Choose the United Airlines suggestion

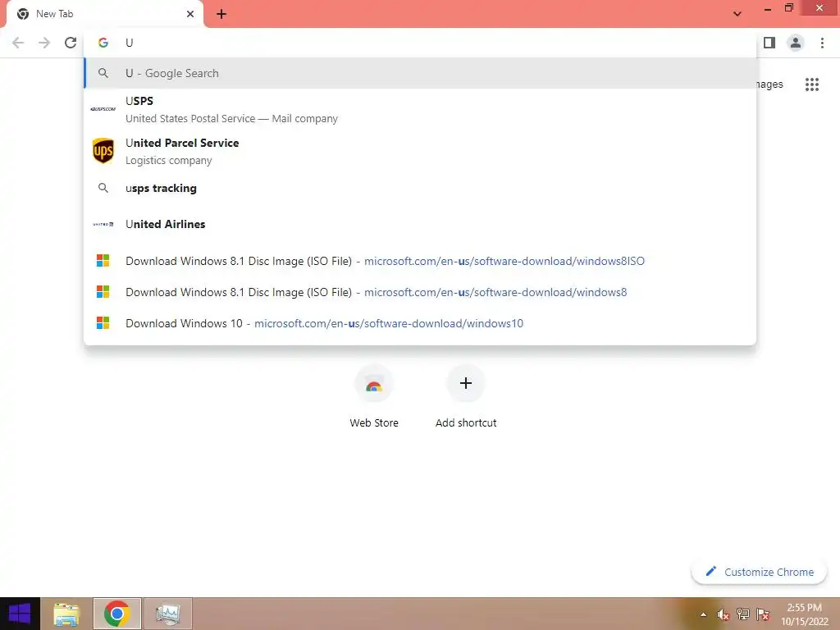pyautogui.click(x=420, y=224)
